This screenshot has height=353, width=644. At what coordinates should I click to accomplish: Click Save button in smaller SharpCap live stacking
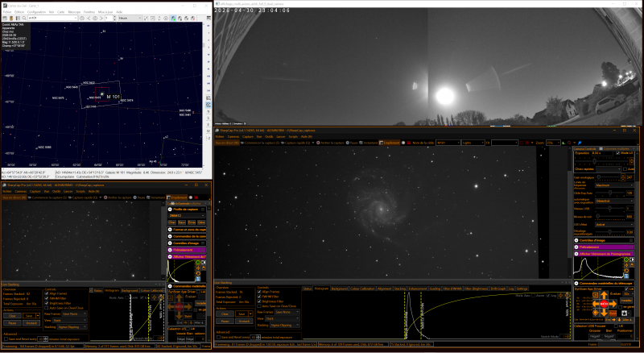coord(29,316)
